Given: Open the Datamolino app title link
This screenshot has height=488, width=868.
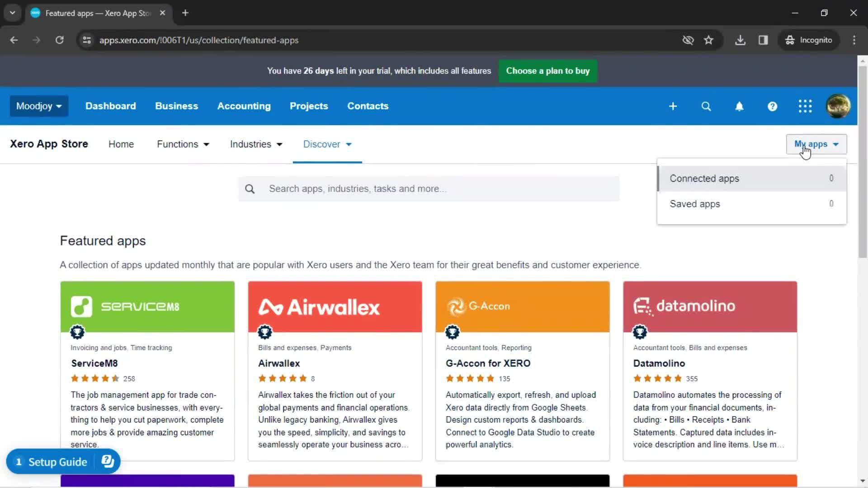Looking at the screenshot, I should point(659,363).
